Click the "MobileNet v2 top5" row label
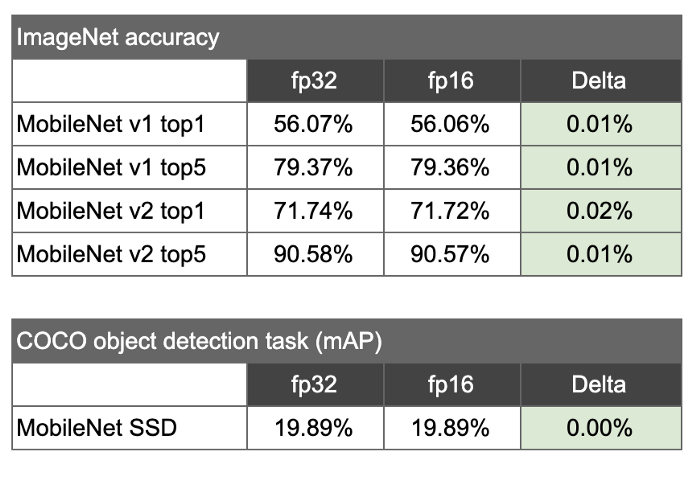 (x=110, y=254)
